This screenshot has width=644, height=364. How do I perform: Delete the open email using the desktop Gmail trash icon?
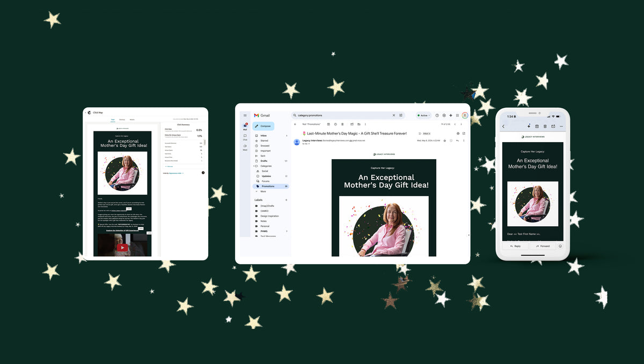(x=343, y=124)
